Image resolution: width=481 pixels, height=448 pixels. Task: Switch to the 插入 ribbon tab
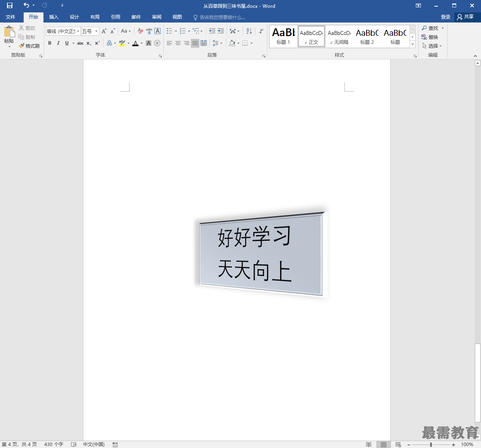pyautogui.click(x=54, y=17)
